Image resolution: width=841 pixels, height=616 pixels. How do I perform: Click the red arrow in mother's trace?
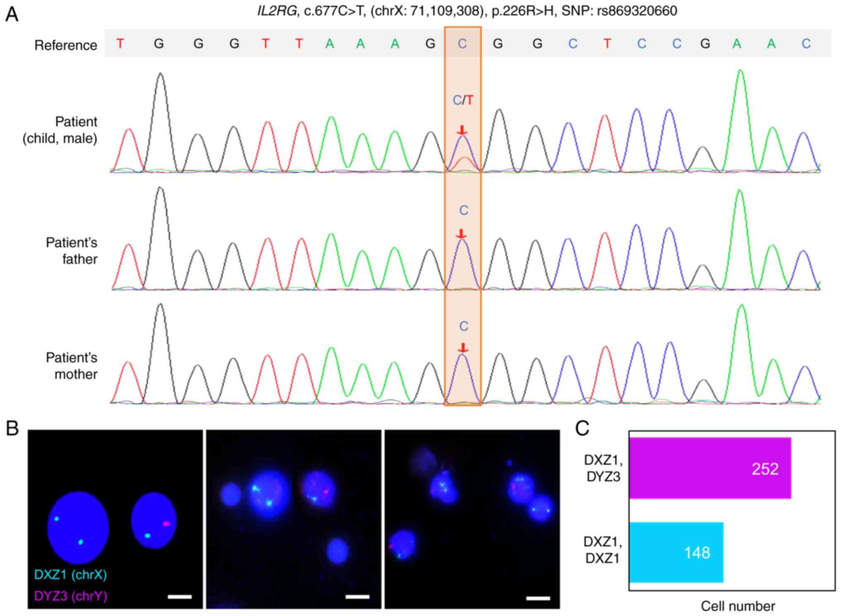463,348
